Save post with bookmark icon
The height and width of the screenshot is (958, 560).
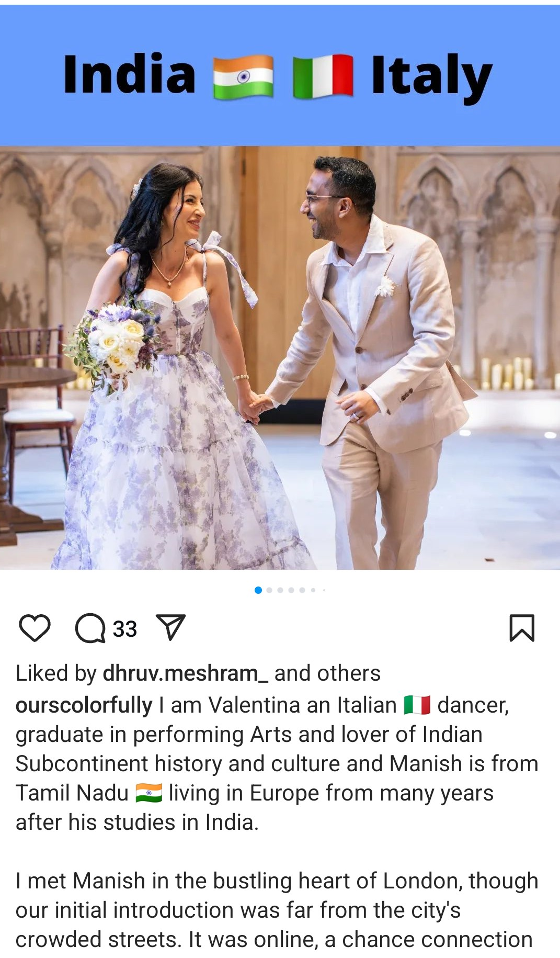click(x=522, y=628)
